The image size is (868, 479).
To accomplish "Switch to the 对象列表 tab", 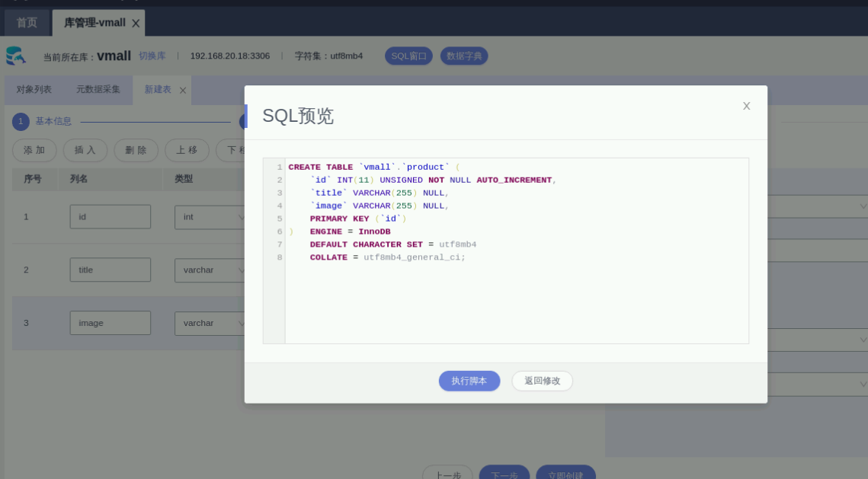I will tap(34, 90).
